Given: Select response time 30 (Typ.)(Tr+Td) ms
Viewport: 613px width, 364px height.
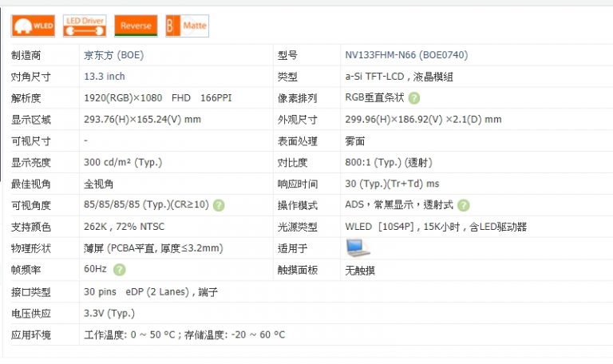Looking at the screenshot, I should [x=392, y=184].
